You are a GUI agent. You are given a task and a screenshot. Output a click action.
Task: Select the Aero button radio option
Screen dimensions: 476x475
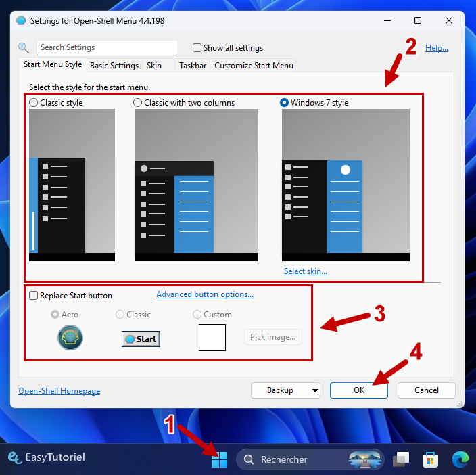55,315
